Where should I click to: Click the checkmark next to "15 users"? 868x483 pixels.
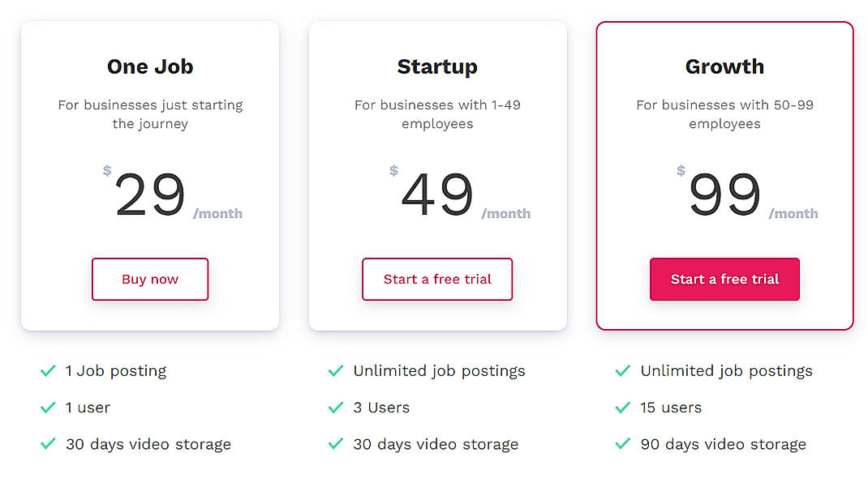tap(622, 408)
